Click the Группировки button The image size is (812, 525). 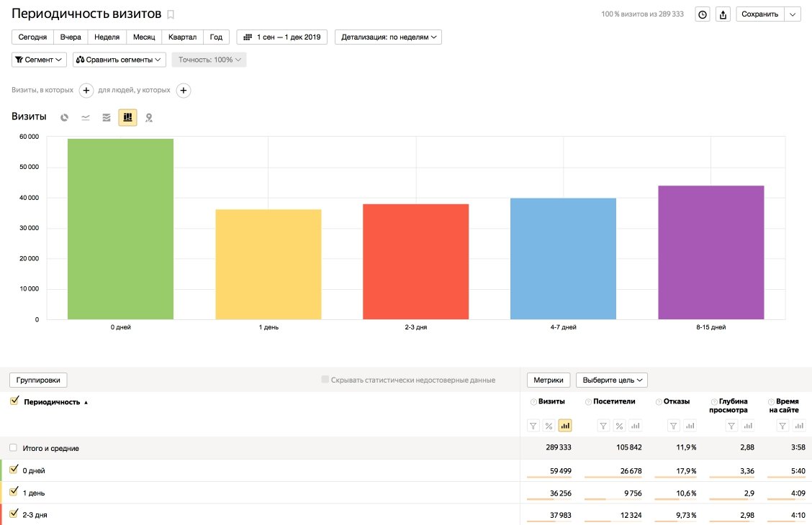pyautogui.click(x=38, y=380)
